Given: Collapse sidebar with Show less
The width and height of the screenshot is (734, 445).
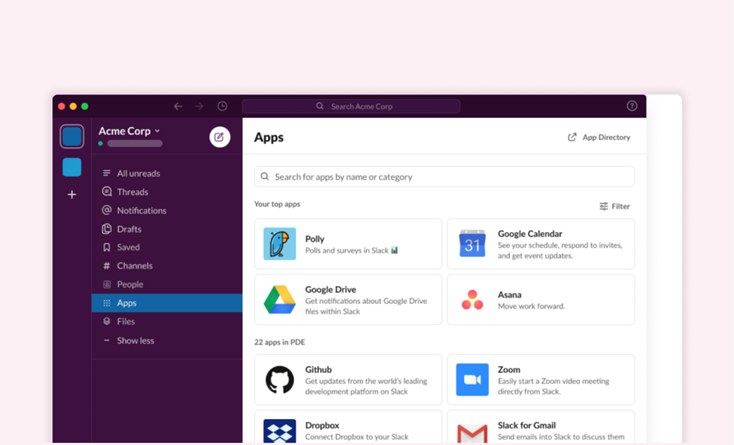Looking at the screenshot, I should [x=135, y=340].
